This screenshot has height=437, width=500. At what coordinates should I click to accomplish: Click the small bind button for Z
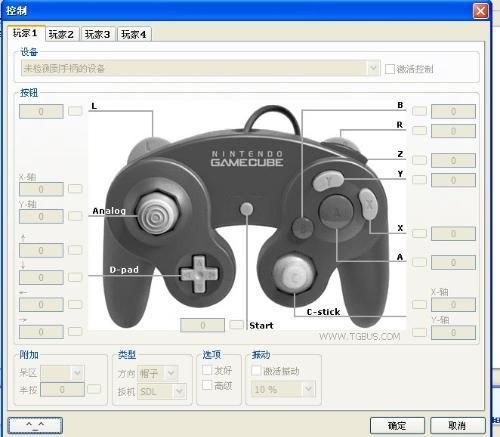coord(419,160)
